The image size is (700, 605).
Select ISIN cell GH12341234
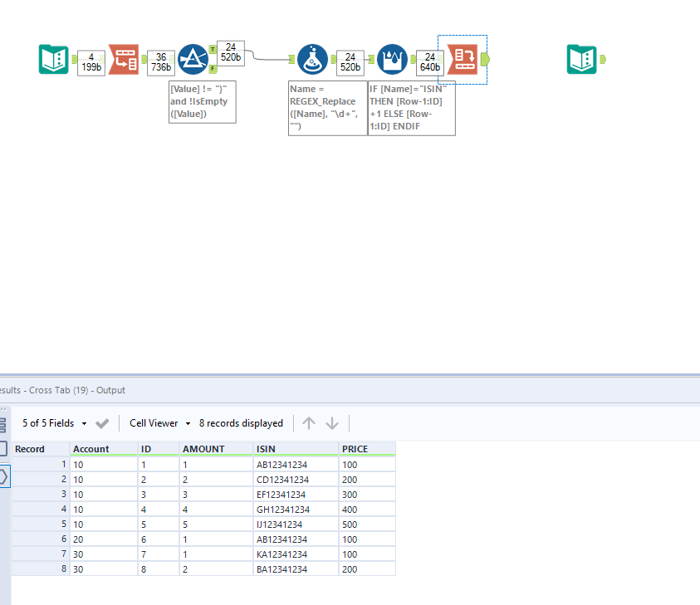coord(296,510)
